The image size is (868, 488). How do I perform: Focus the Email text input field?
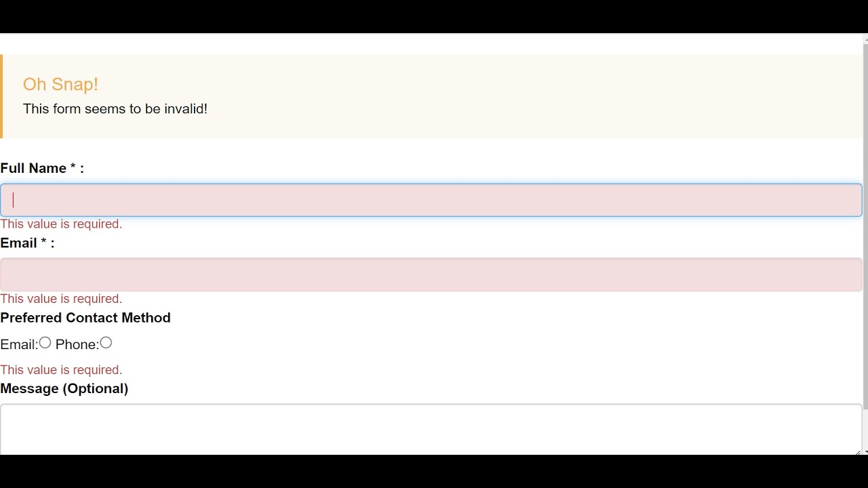click(x=431, y=274)
